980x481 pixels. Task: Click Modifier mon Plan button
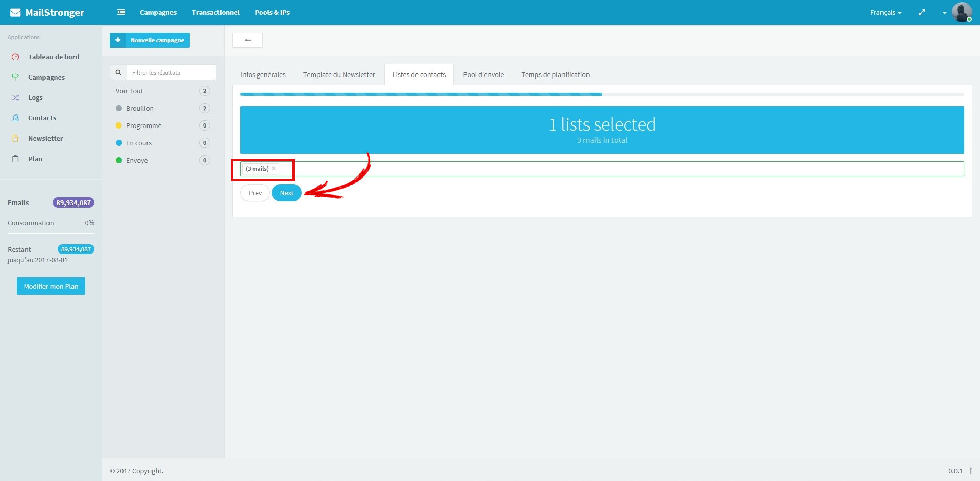(51, 286)
